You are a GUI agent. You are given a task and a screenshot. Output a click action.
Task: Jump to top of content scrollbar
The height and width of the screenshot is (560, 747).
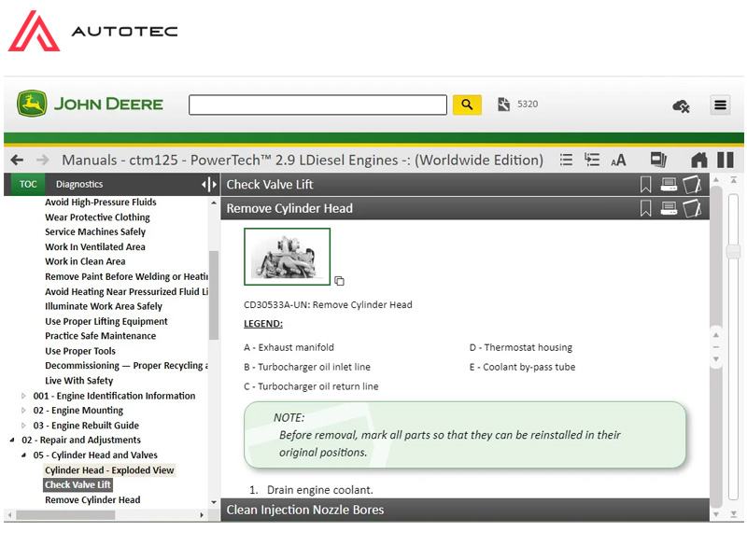(734, 180)
